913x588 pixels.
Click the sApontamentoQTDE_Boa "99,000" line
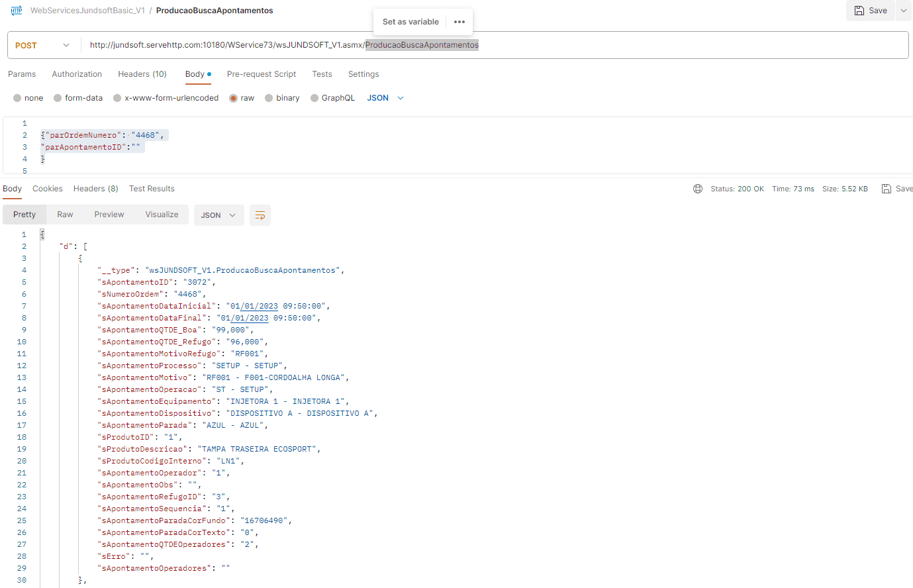coord(175,330)
